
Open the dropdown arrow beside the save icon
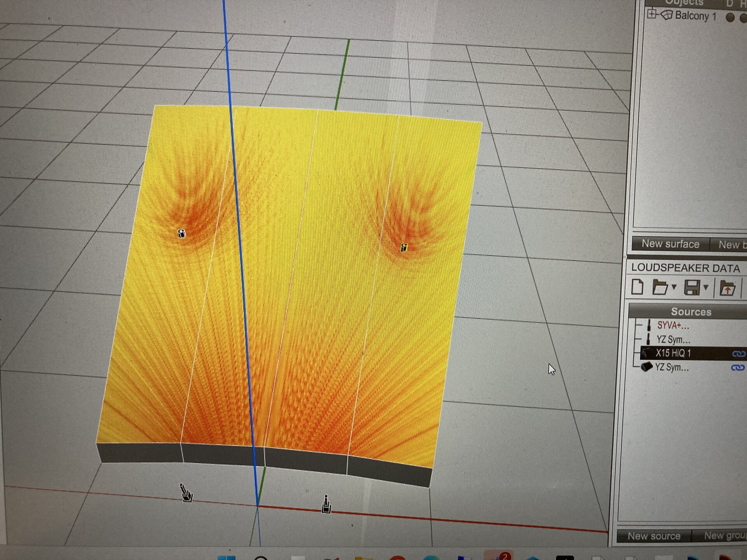706,288
